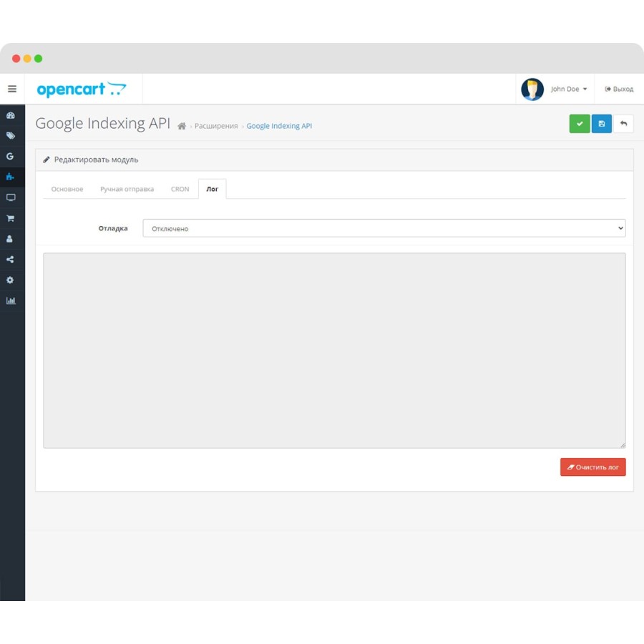The image size is (644, 644).
Task: Click the green checkmark apply button
Action: click(x=580, y=124)
